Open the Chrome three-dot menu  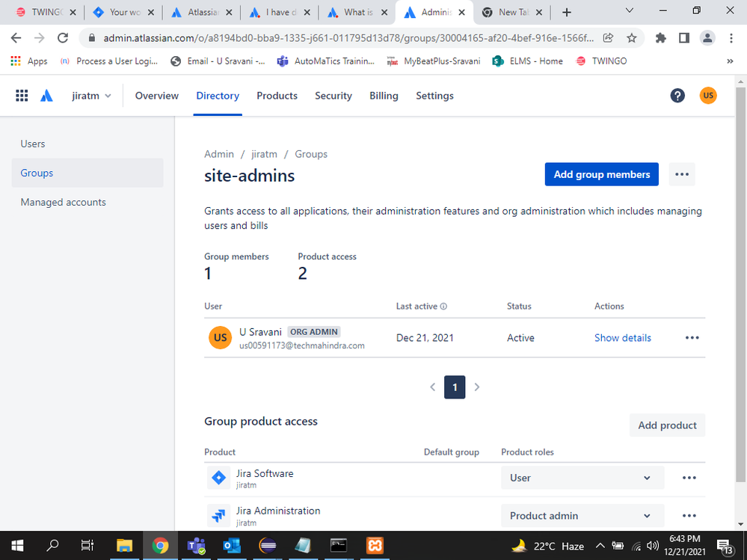click(x=731, y=37)
